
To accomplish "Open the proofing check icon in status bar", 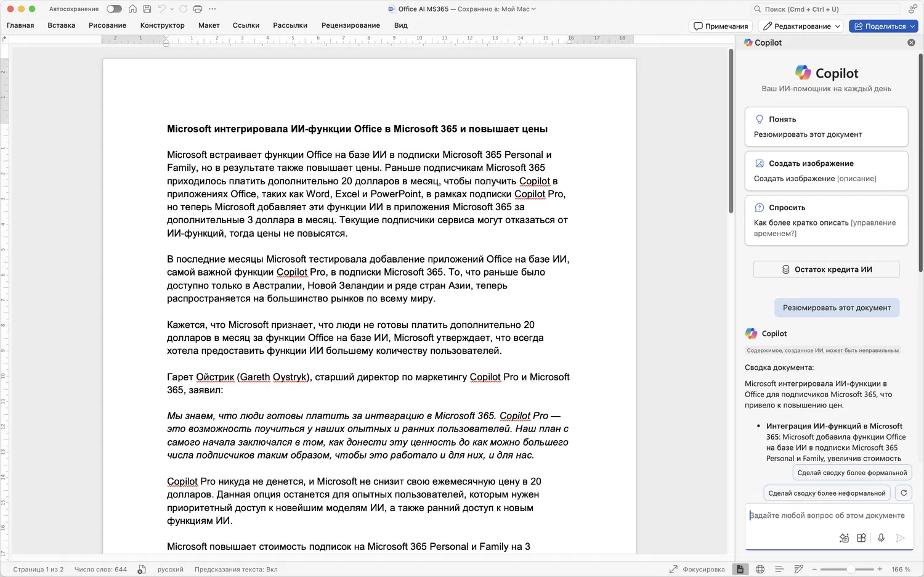I will (x=142, y=570).
